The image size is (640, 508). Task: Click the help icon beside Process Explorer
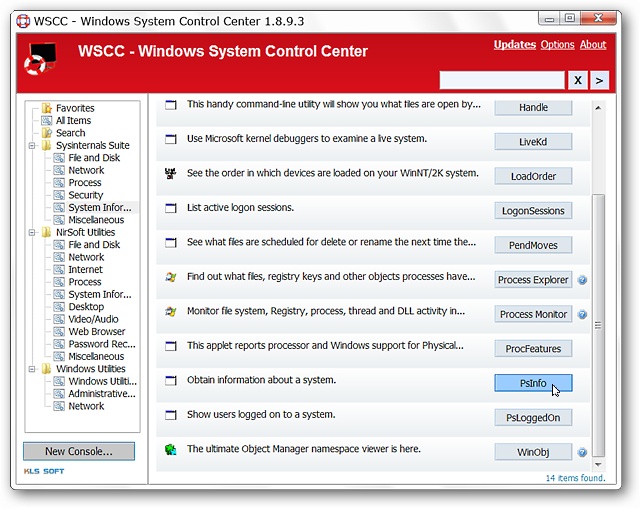pyautogui.click(x=582, y=280)
